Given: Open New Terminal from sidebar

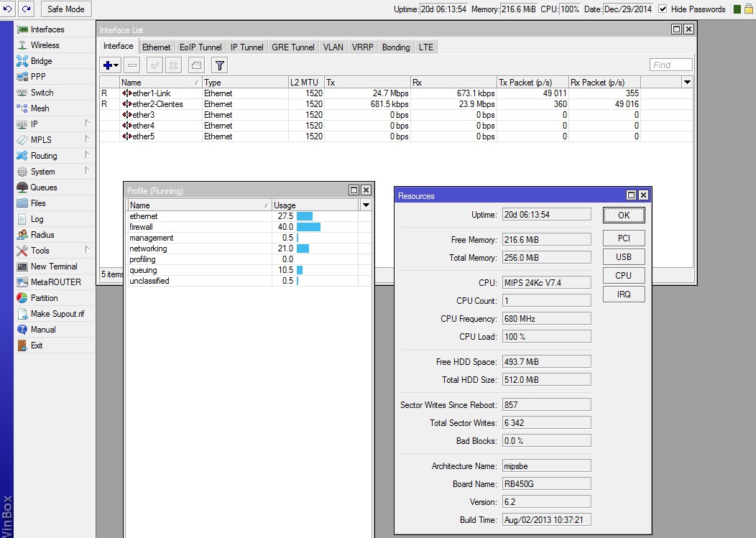Looking at the screenshot, I should click(x=53, y=266).
